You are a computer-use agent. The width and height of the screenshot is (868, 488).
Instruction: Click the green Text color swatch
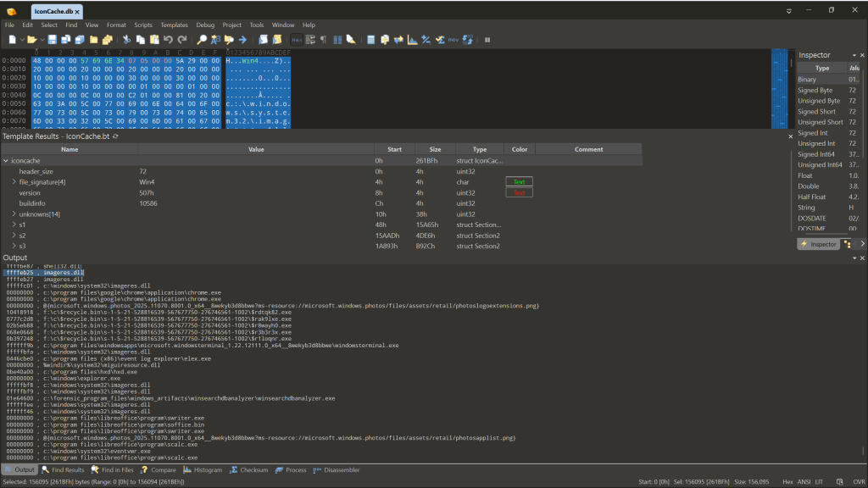pyautogui.click(x=519, y=182)
